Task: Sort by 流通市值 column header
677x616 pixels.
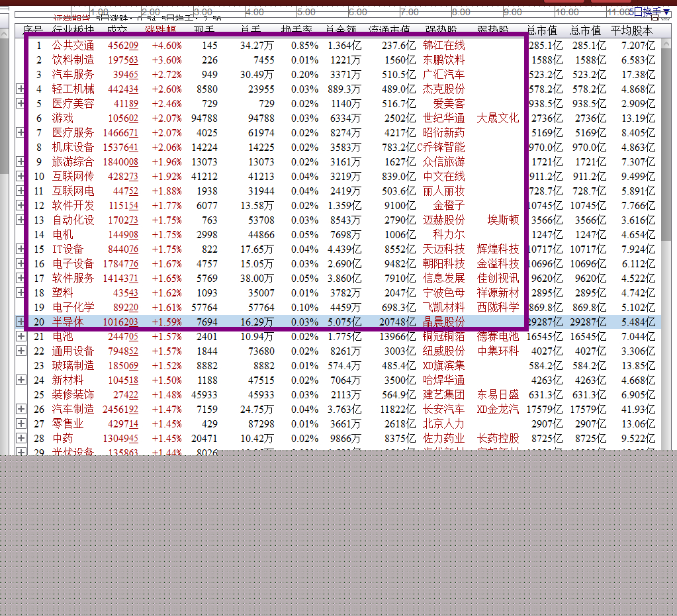Action: point(389,30)
